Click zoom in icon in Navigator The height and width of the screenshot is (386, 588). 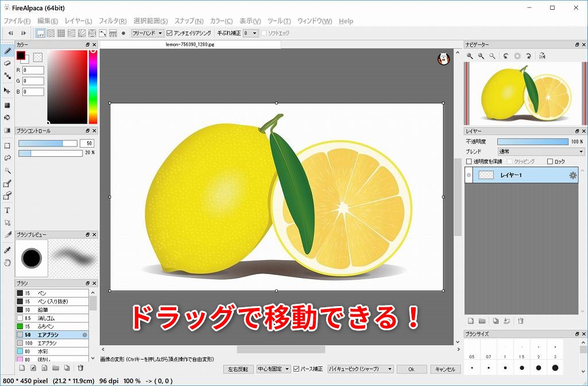[x=470, y=56]
